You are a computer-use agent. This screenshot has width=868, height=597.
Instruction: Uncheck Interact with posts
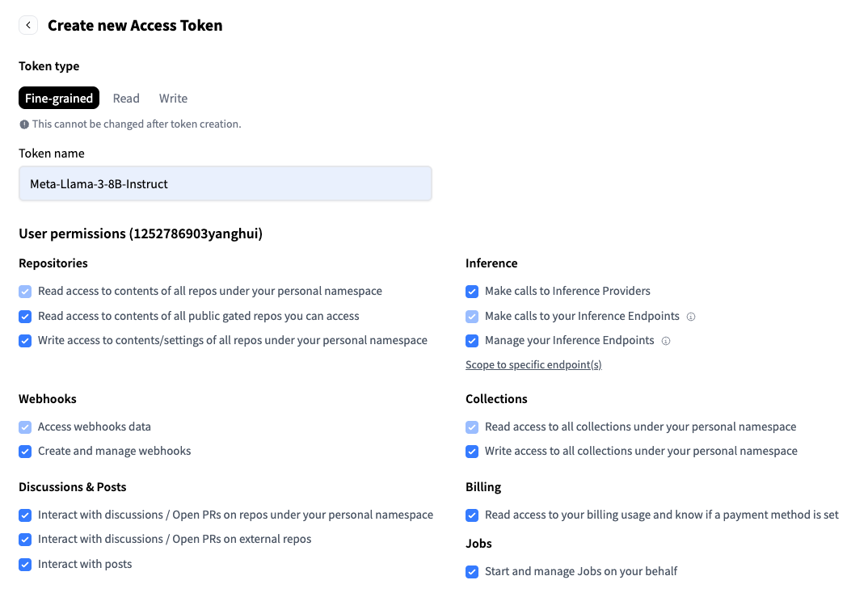point(25,565)
